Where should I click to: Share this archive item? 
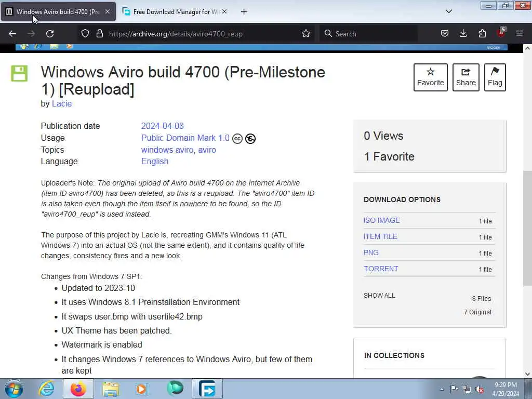(466, 77)
